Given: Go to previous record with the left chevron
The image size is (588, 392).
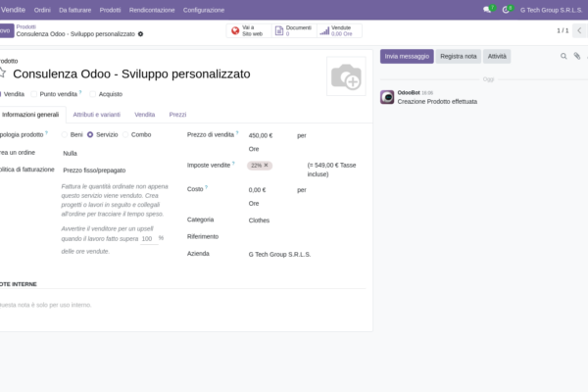Looking at the screenshot, I should coord(579,30).
